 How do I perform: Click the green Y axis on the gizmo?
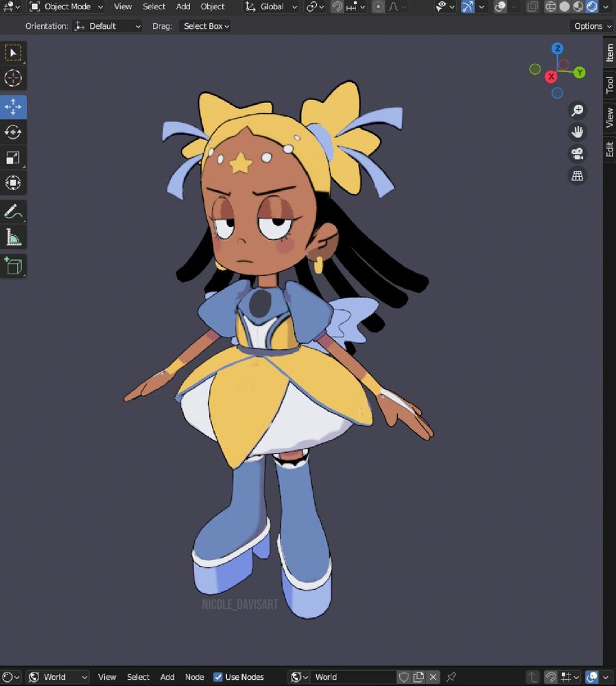pyautogui.click(x=580, y=72)
